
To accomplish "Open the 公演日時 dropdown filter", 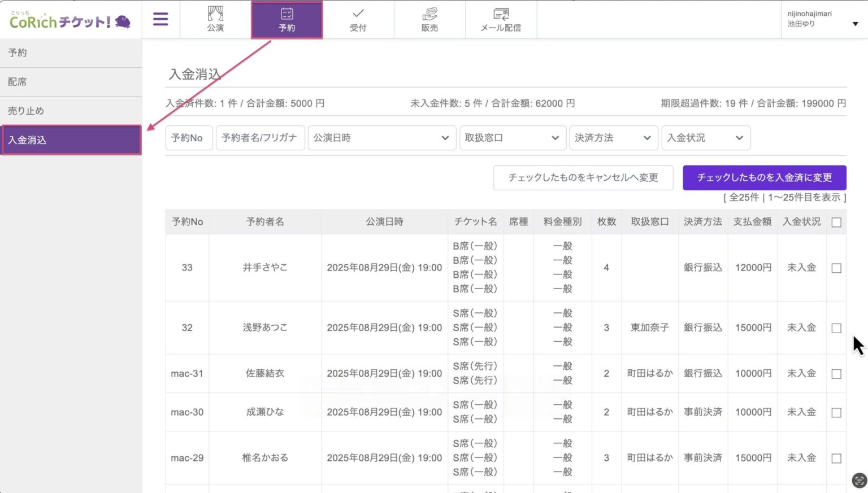I will (x=381, y=138).
